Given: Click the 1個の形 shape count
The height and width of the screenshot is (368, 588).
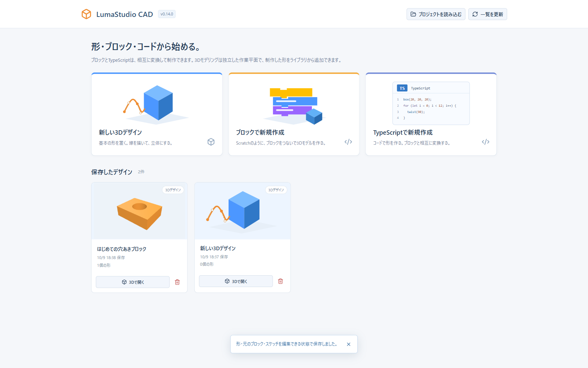Looking at the screenshot, I should pyautogui.click(x=104, y=265).
